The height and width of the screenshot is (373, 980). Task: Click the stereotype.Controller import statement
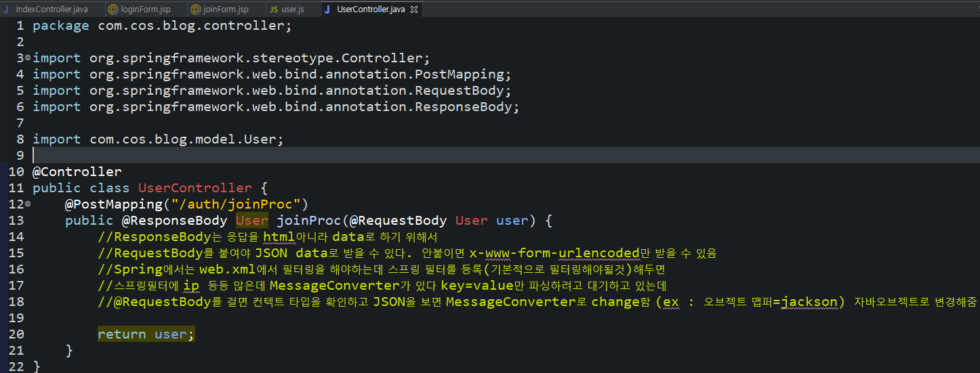coord(231,58)
